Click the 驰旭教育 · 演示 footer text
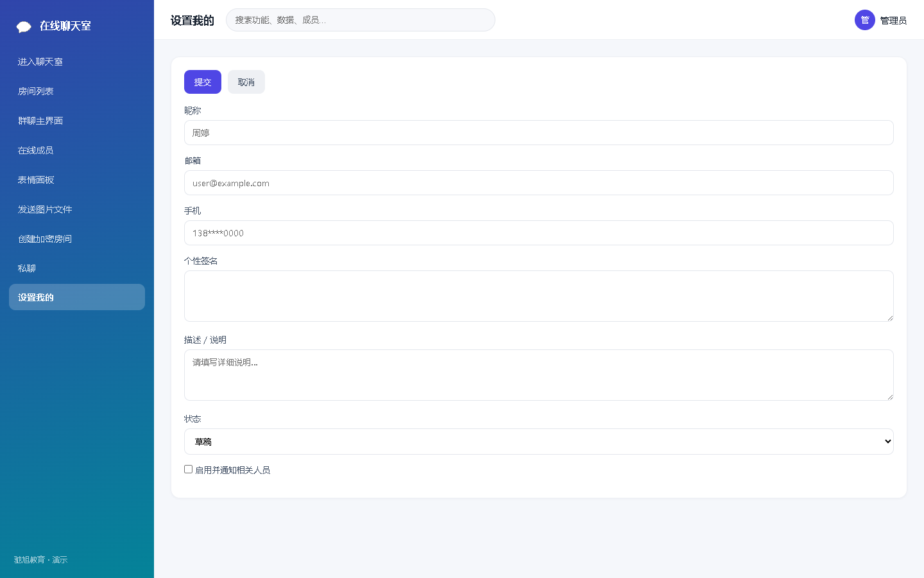924x578 pixels. point(41,560)
